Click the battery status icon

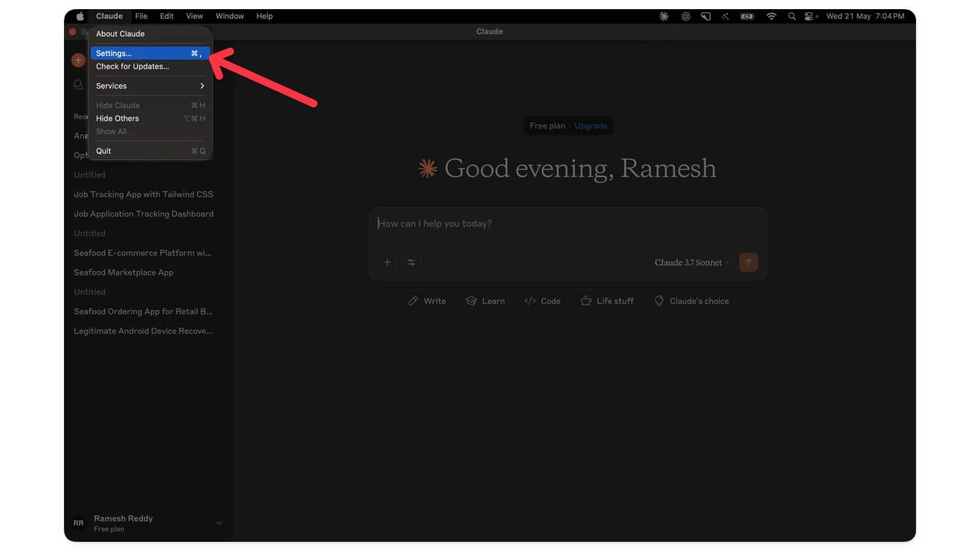747,16
